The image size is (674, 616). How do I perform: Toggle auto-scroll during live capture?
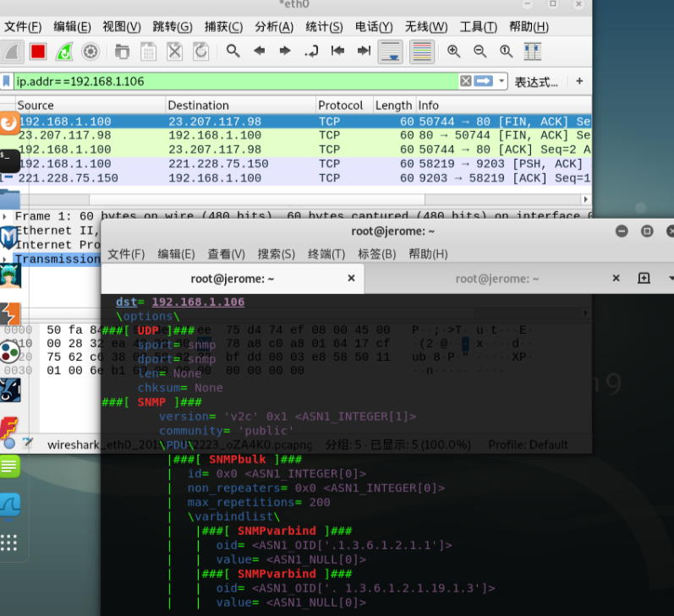pyautogui.click(x=391, y=52)
